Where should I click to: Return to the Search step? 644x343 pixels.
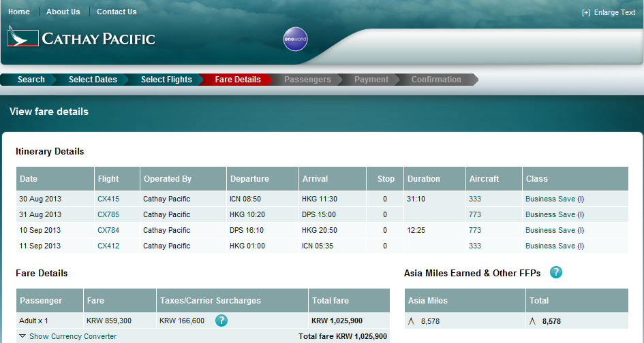31,80
